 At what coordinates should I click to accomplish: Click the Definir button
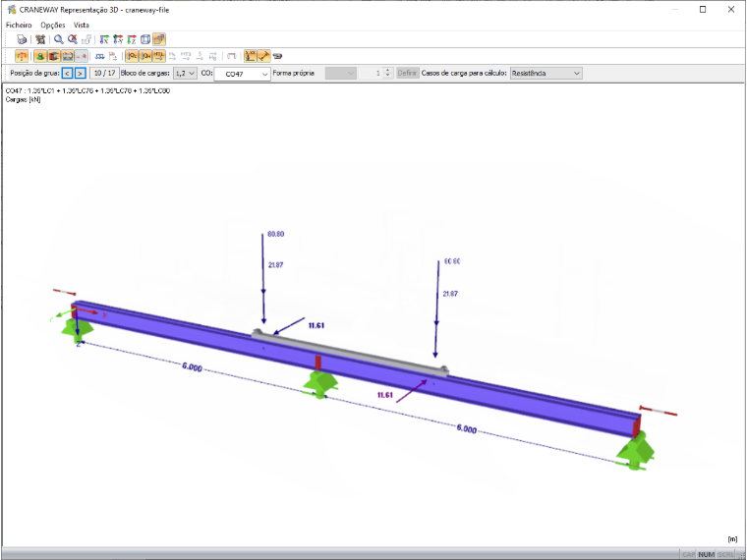[x=407, y=74]
